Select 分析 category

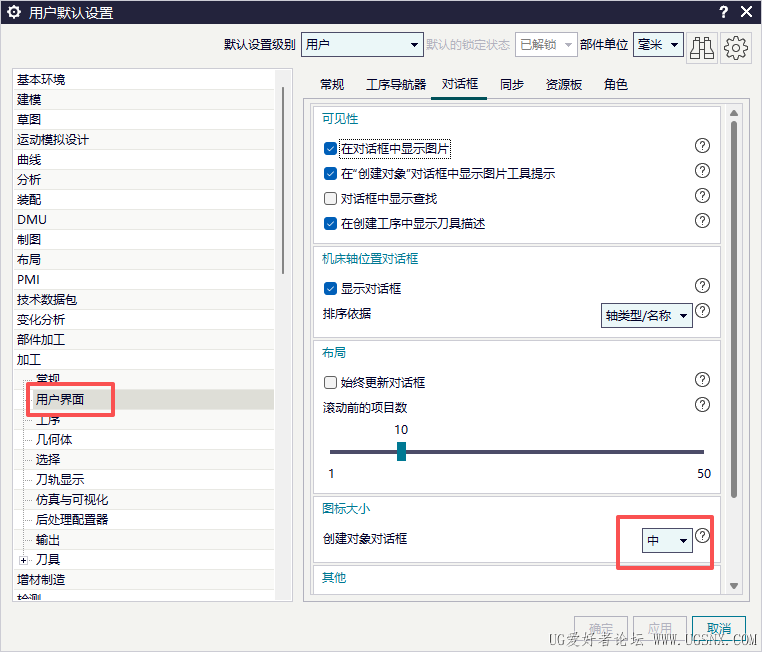tap(144, 180)
